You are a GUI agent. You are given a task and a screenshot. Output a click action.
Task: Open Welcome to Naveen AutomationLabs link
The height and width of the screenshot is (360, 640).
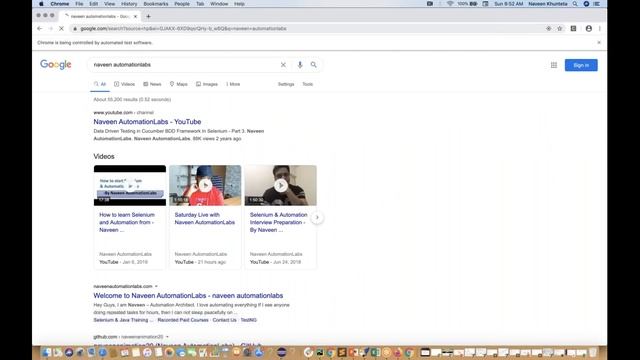pyautogui.click(x=188, y=296)
